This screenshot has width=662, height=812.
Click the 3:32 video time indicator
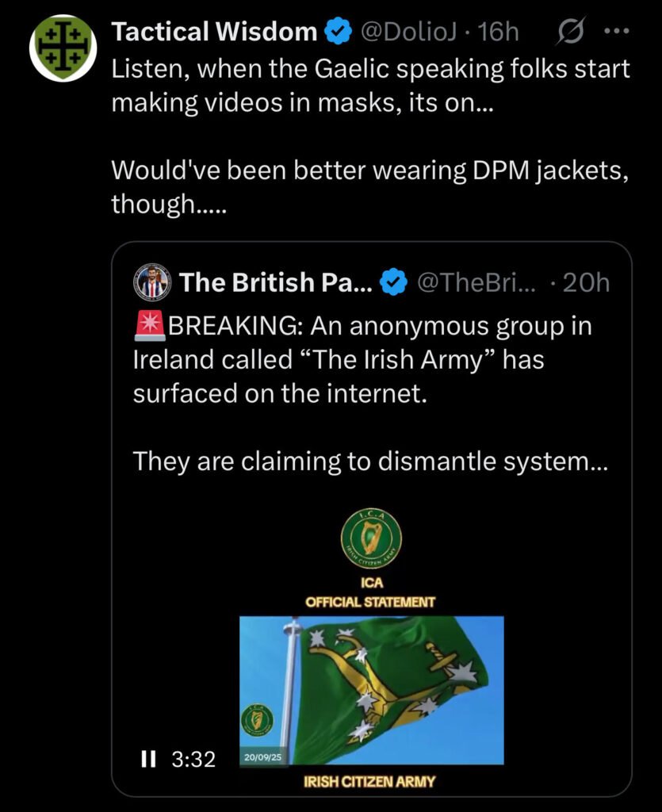coord(193,759)
